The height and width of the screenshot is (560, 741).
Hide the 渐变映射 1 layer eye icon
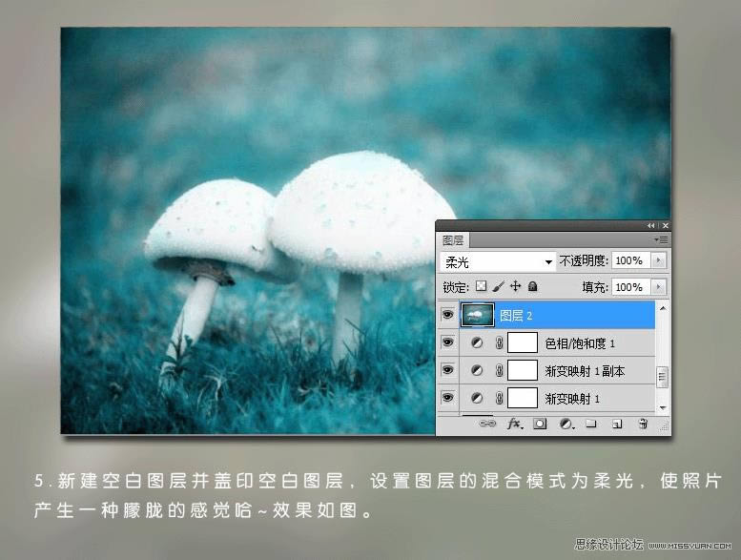(447, 398)
